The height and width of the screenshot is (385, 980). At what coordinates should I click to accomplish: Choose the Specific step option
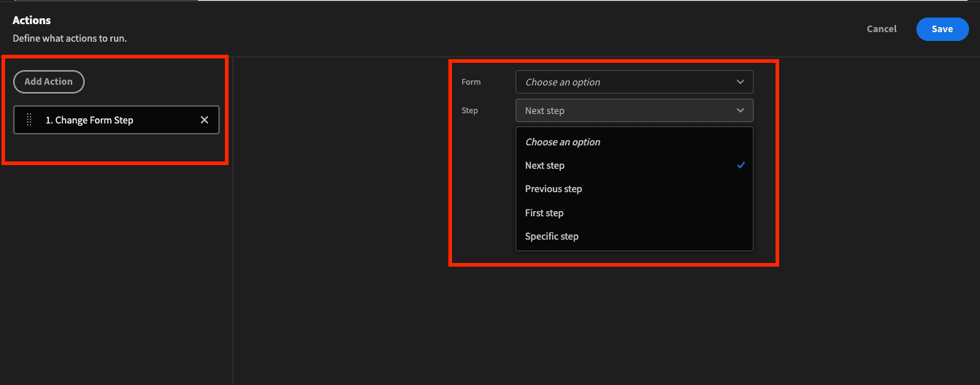[634, 236]
